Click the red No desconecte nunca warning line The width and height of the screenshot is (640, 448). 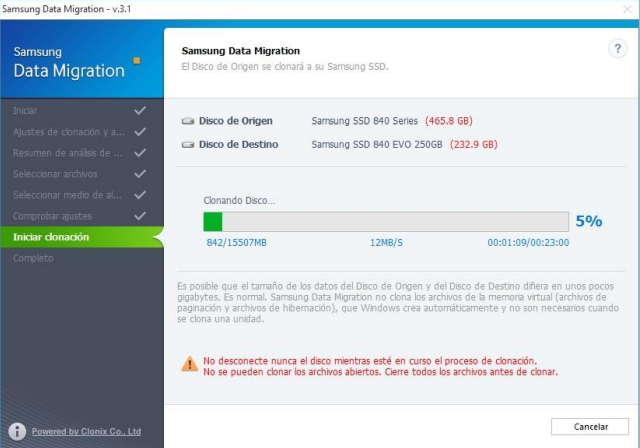coord(370,361)
